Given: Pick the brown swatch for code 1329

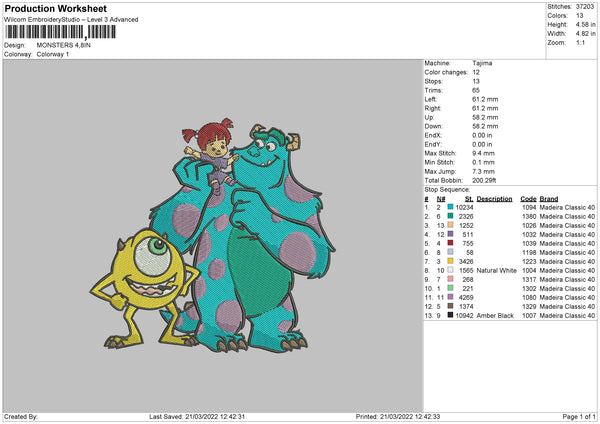Looking at the screenshot, I should (450, 306).
